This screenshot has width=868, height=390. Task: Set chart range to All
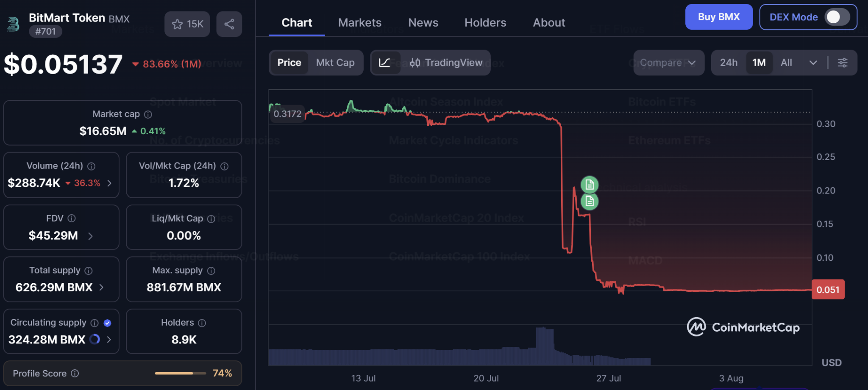[786, 63]
